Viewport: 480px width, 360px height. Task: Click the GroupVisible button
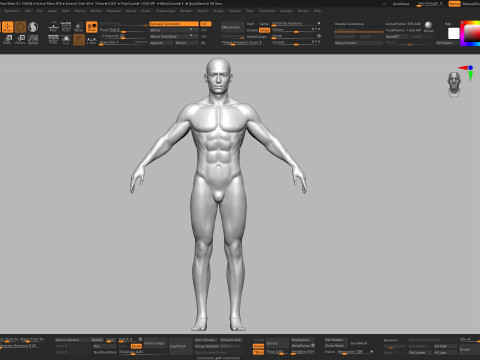231,340
